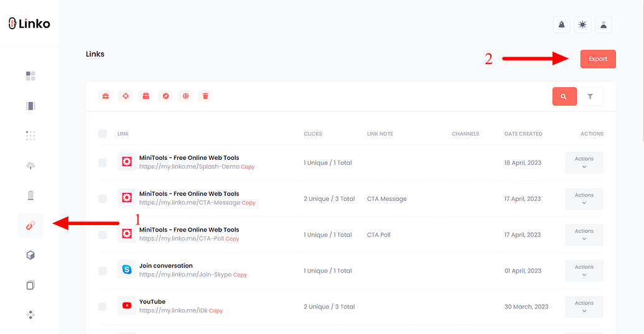
Task: Open the filter funnel button
Action: coord(590,96)
